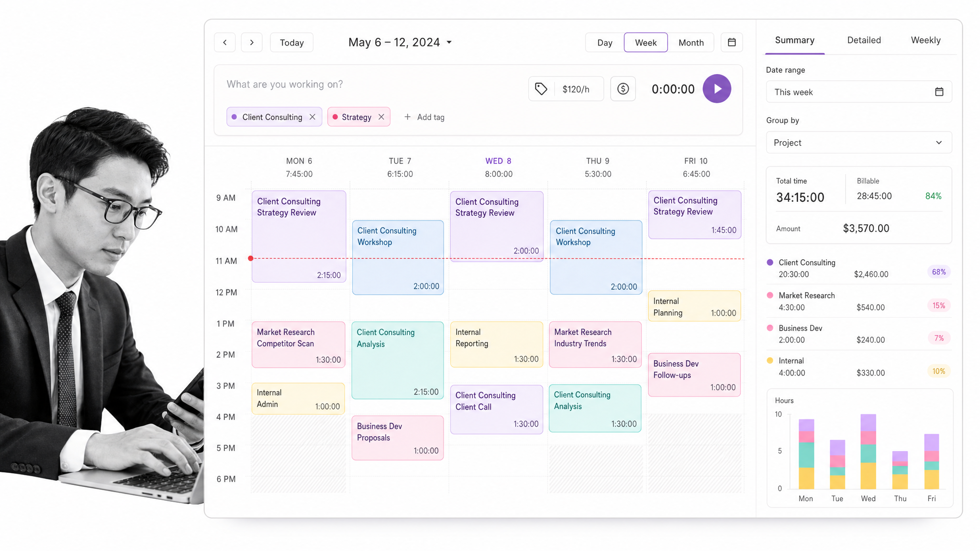Open Friday's Client Consulting Strategy Review entry
Image resolution: width=980 pixels, height=551 pixels.
(695, 215)
